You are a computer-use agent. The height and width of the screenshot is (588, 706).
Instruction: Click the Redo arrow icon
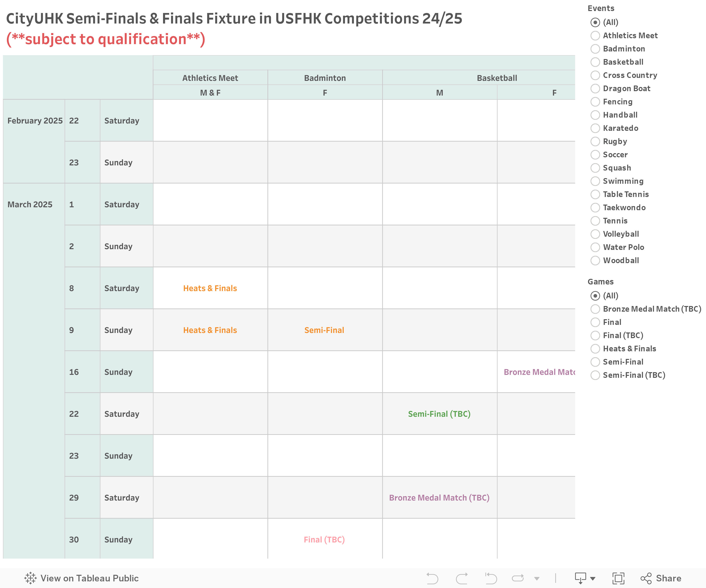pos(462,578)
